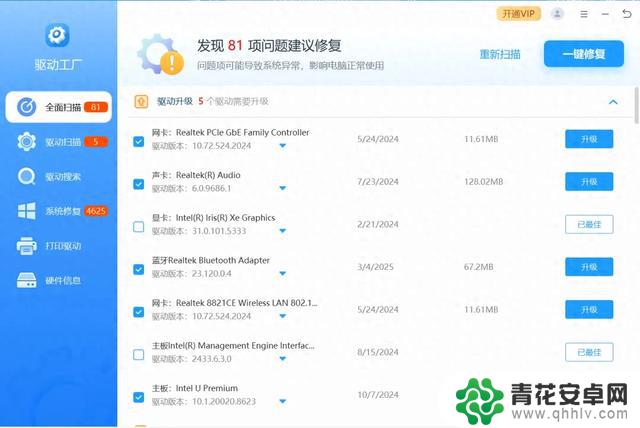Click the size 128.02MB
Screen dimensions: 640x428
click(483, 182)
